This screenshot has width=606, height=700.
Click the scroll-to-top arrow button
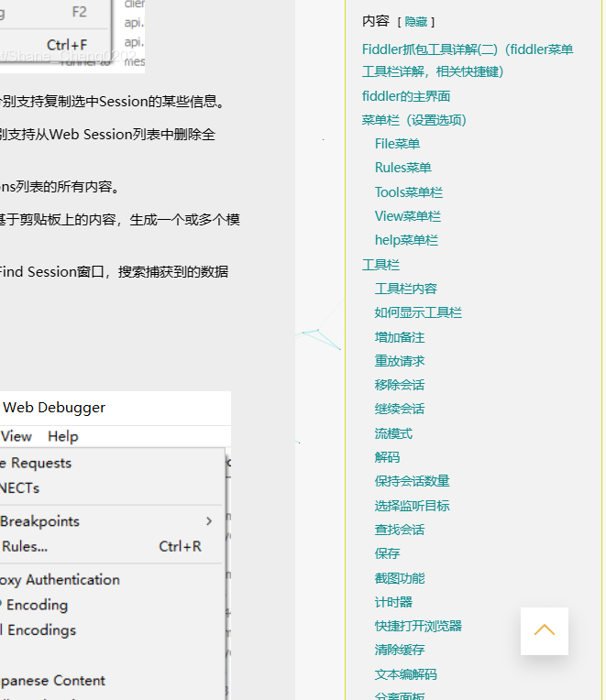[x=545, y=630]
